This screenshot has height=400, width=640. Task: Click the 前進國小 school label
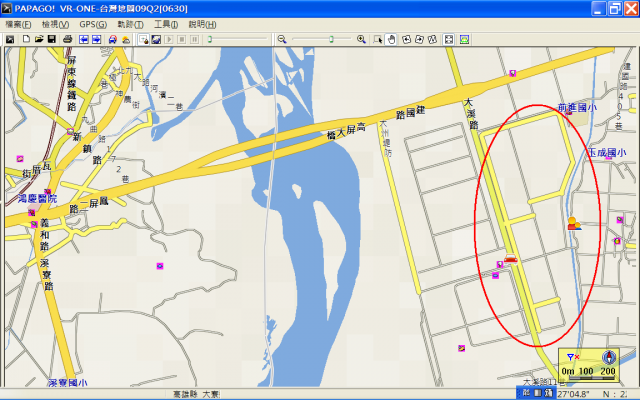pyautogui.click(x=577, y=108)
